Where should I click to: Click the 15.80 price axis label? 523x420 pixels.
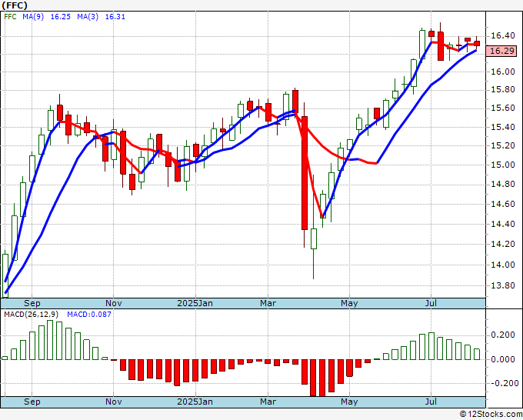tap(503, 90)
